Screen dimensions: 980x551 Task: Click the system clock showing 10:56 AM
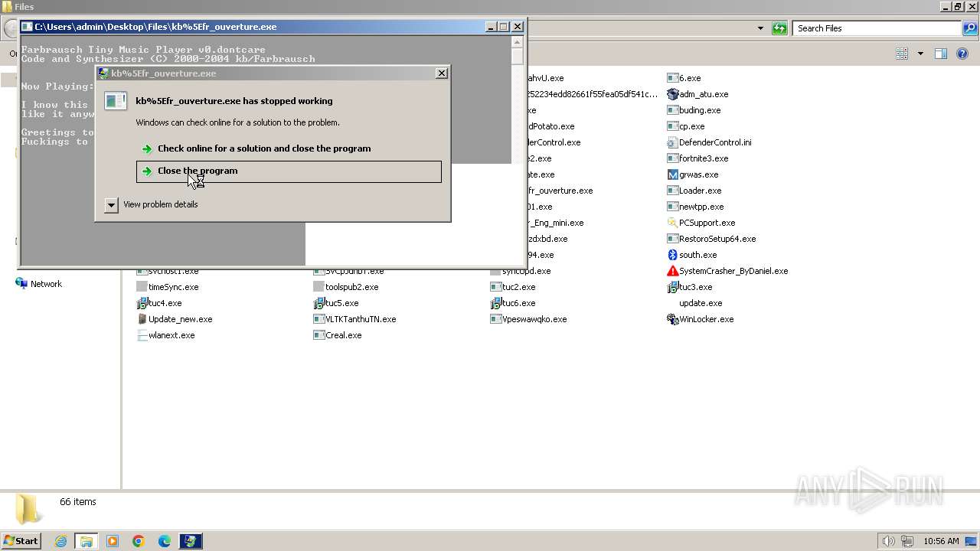941,541
